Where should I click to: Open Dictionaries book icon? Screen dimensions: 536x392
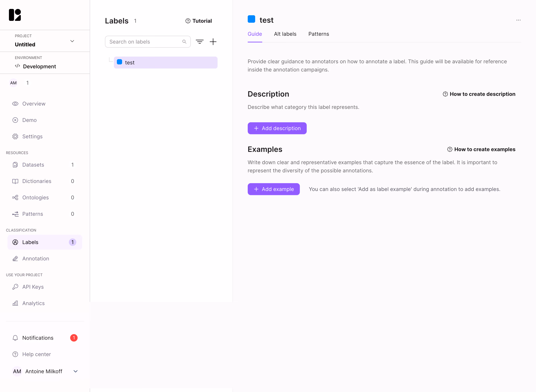tap(15, 181)
